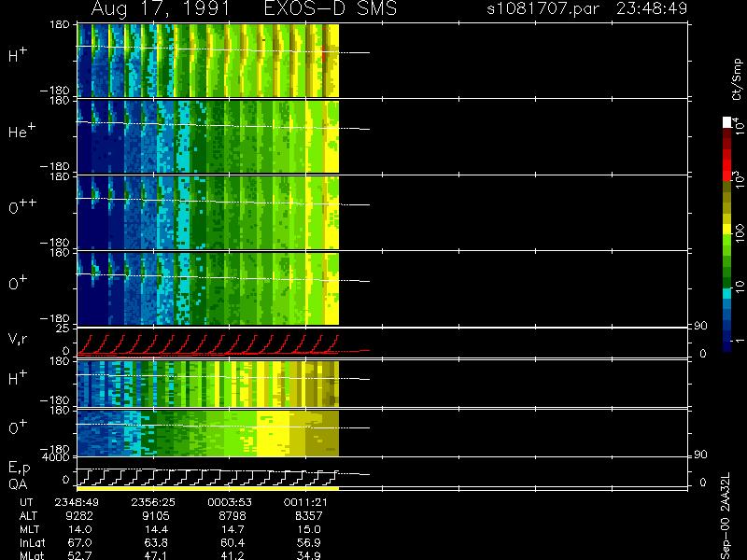Image resolution: width=747 pixels, height=560 pixels.
Task: Click the MLT value "14.7"
Action: pos(233,529)
